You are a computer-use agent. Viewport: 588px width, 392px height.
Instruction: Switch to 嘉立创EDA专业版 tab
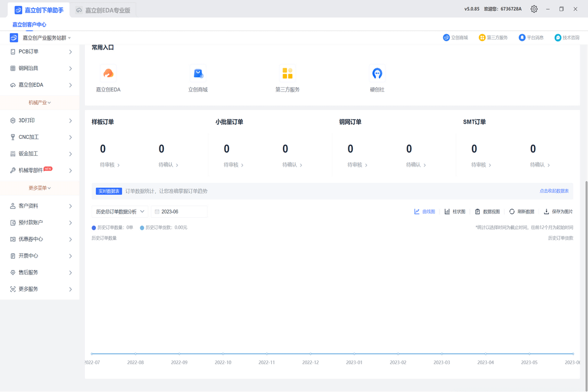point(103,10)
